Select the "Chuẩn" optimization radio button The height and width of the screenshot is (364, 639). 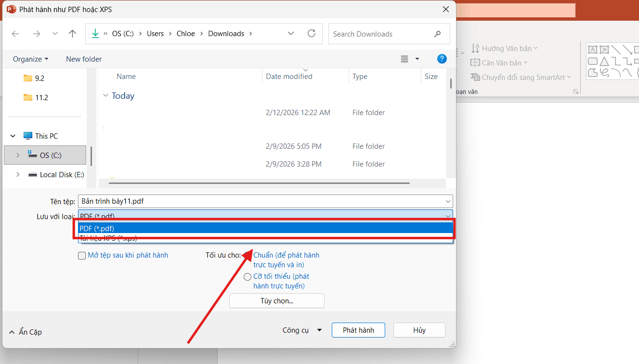pos(248,255)
